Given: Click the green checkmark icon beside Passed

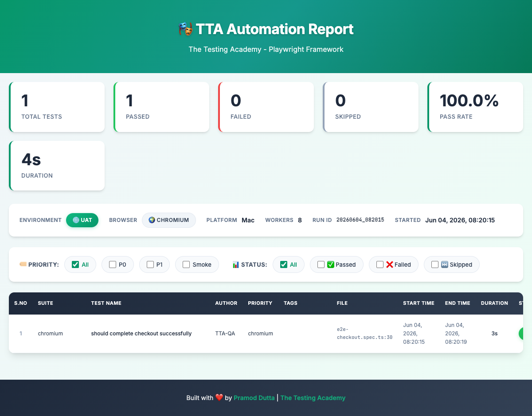Looking at the screenshot, I should [x=331, y=264].
